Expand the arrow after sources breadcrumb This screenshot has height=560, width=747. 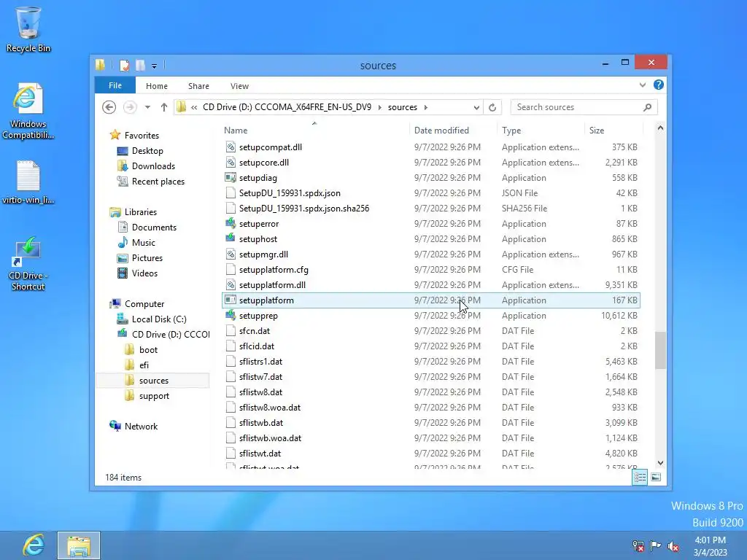(426, 107)
